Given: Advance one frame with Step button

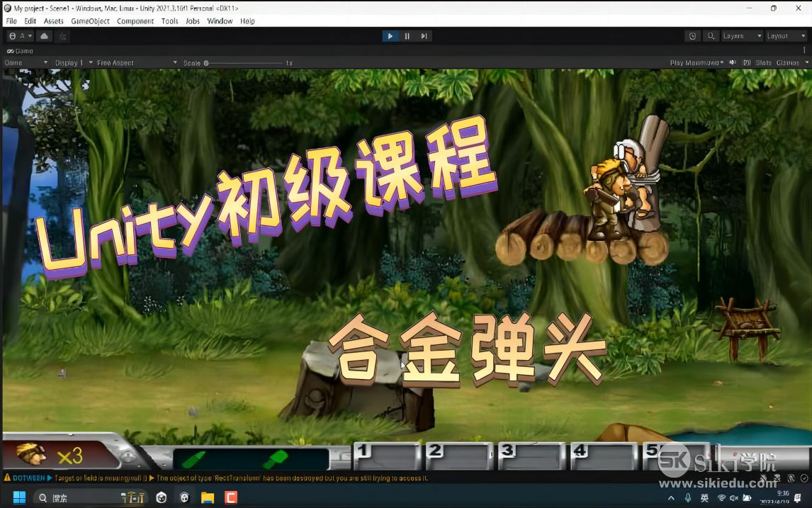Looking at the screenshot, I should coord(424,35).
